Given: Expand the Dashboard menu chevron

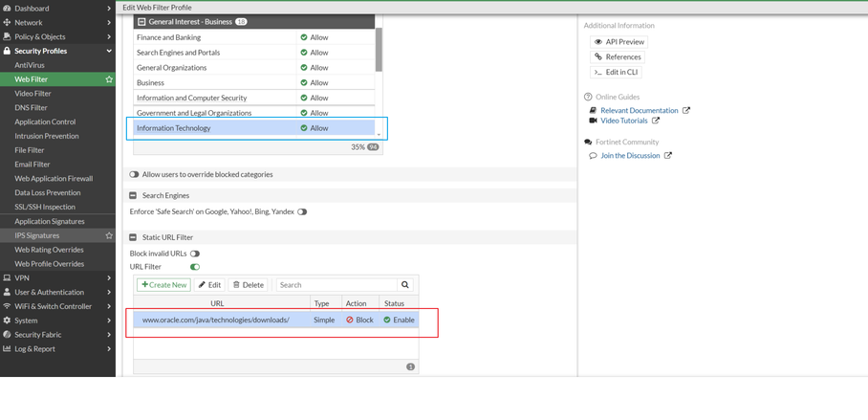Looking at the screenshot, I should point(109,9).
